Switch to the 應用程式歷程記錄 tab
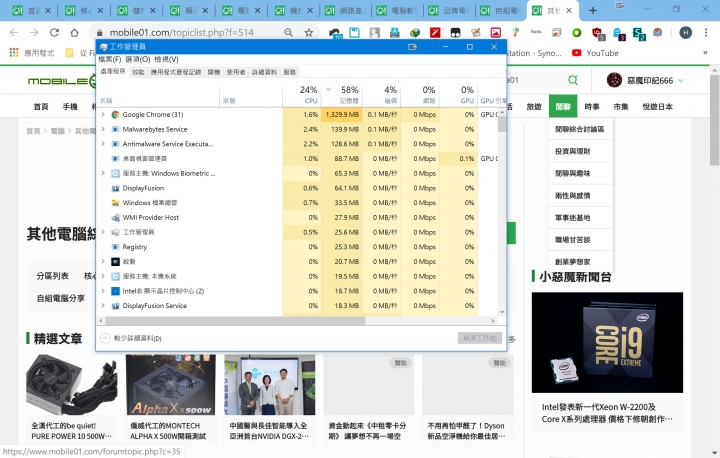The image size is (720, 458). click(176, 72)
